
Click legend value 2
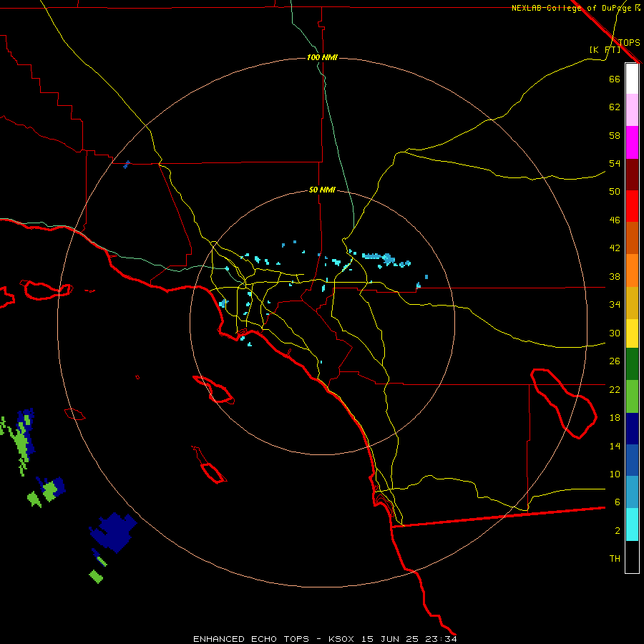click(x=617, y=531)
